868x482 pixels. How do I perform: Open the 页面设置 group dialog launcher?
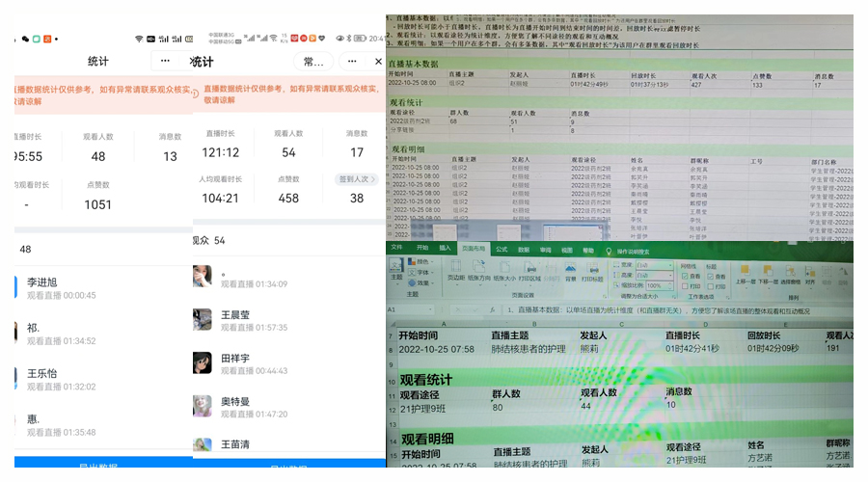[x=604, y=296]
